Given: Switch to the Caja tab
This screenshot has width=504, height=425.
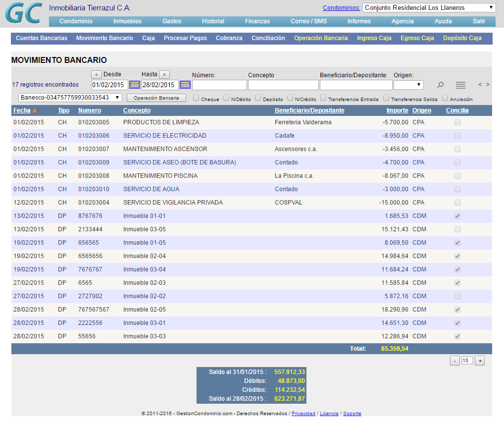Looking at the screenshot, I should (148, 38).
